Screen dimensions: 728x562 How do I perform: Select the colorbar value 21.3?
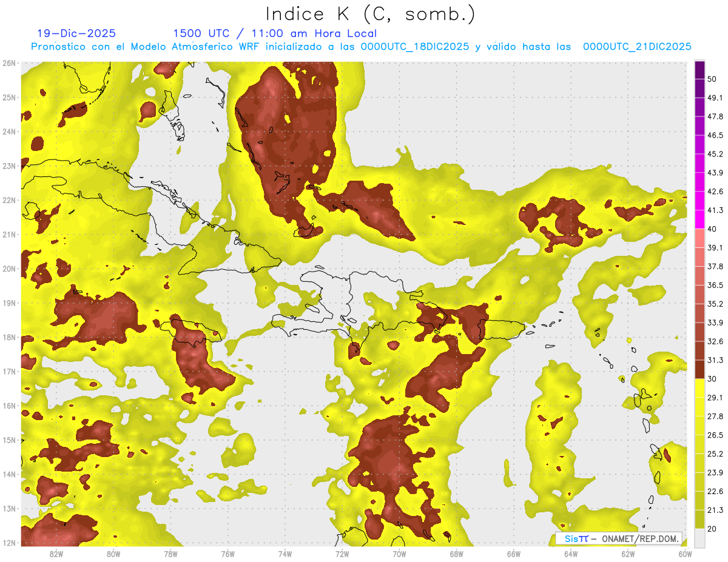pyautogui.click(x=715, y=510)
